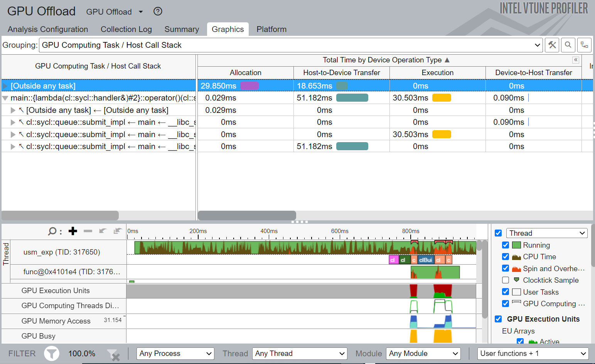Viewport: 595px width, 364px height.
Task: Click the help question mark icon
Action: (158, 12)
